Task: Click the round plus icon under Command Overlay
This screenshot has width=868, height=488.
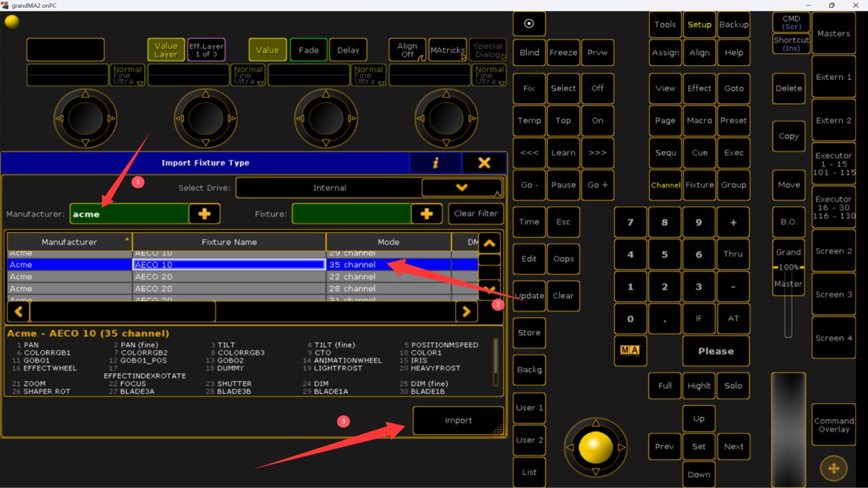Action: pyautogui.click(x=833, y=468)
